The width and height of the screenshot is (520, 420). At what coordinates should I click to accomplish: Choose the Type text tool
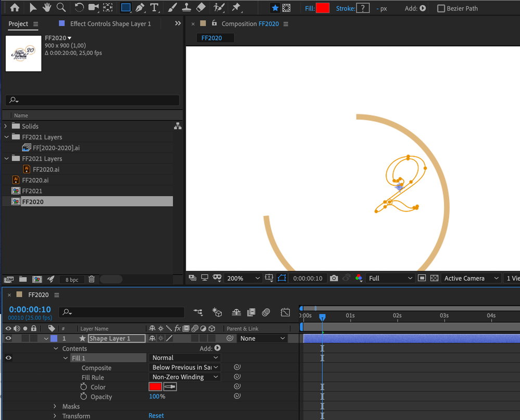coord(155,8)
